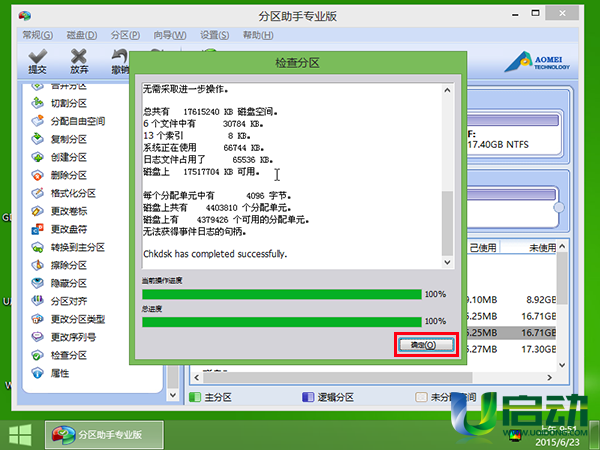Open 更改卷标 via its icon
The height and width of the screenshot is (450, 600).
(38, 210)
